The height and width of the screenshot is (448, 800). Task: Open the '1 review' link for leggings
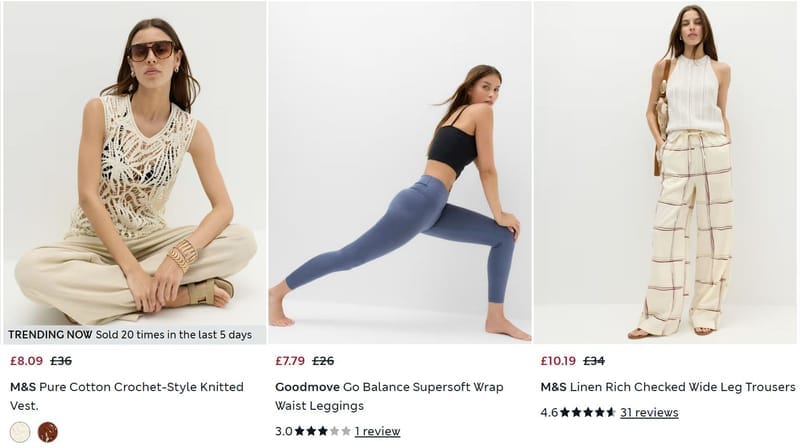point(378,431)
